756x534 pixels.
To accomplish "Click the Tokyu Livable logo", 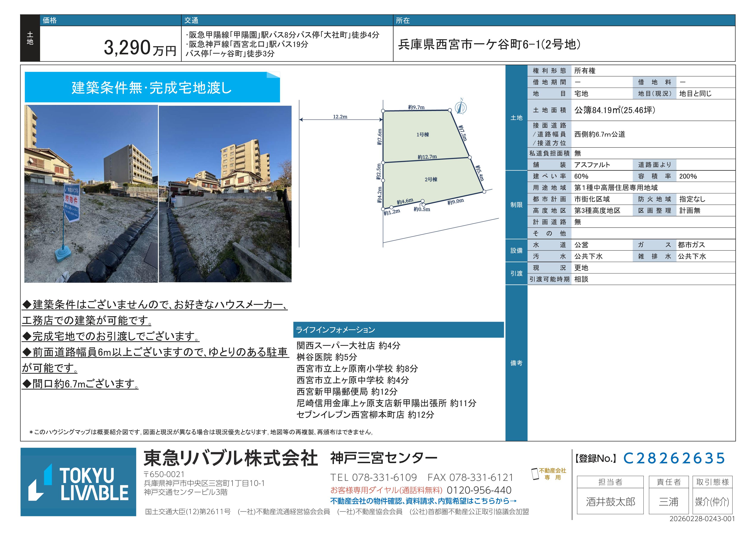I will coord(78,482).
